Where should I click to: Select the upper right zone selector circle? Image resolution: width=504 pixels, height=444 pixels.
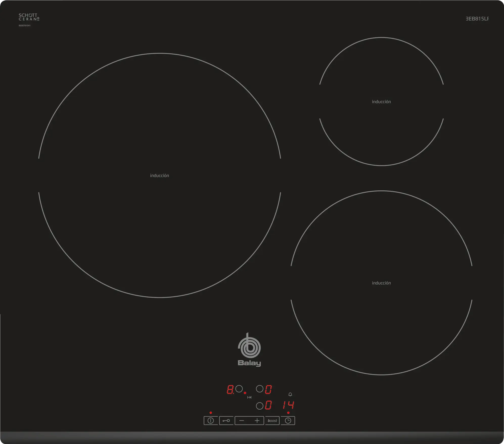pyautogui.click(x=260, y=389)
